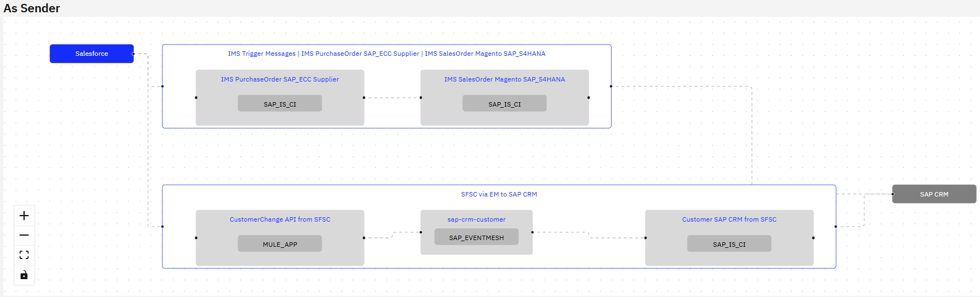Image resolution: width=980 pixels, height=297 pixels.
Task: Open IMS PurchaseOrder SAP_ECC Supplier node title
Action: [x=280, y=79]
